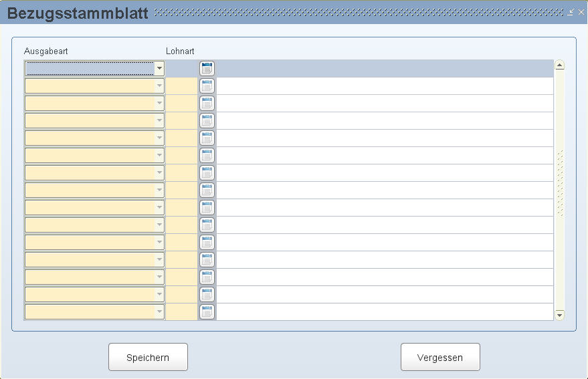Expand Ausgabeart dropdown in first row
Screen dimensions: 588x379
(x=159, y=69)
